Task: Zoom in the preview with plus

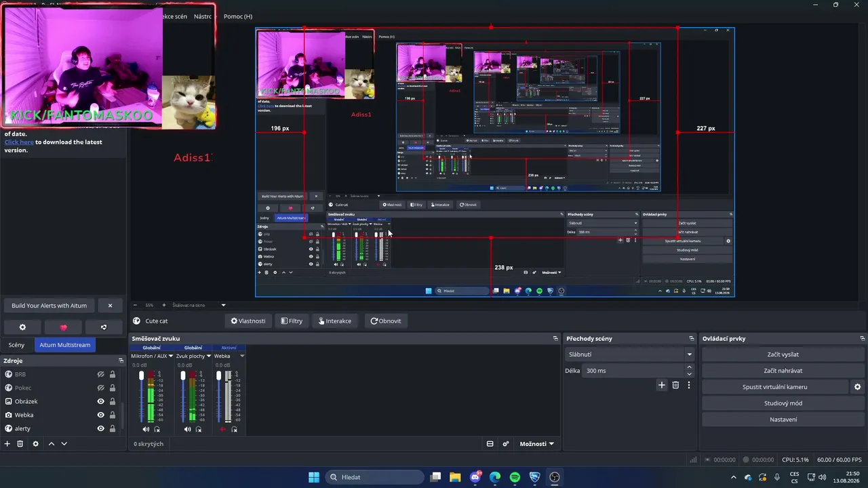Action: [x=163, y=305]
